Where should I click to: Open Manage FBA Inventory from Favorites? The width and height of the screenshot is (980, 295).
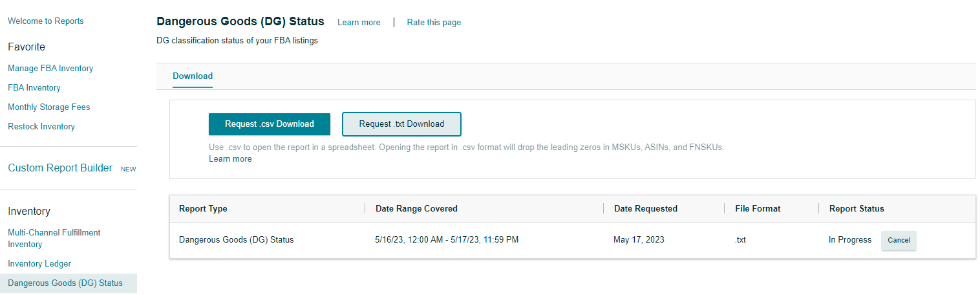point(50,69)
